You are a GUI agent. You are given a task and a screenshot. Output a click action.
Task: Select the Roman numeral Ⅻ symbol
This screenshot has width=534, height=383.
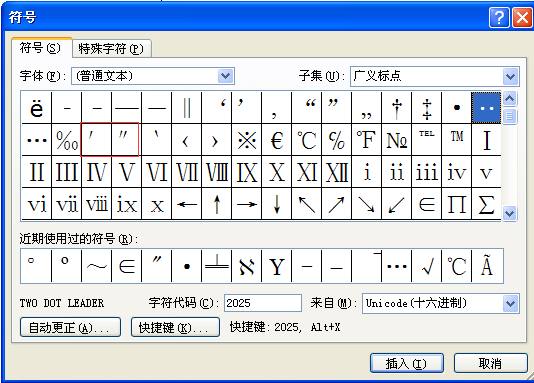(x=337, y=172)
